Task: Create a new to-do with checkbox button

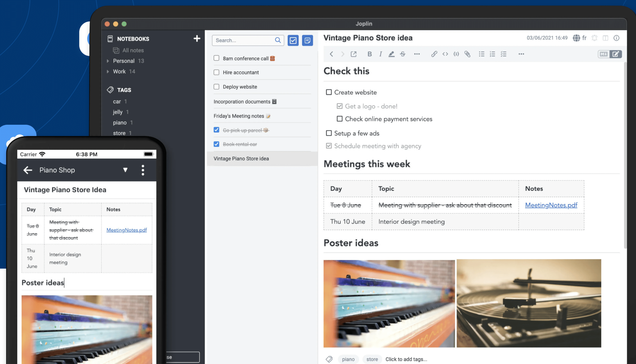Action: (x=293, y=40)
